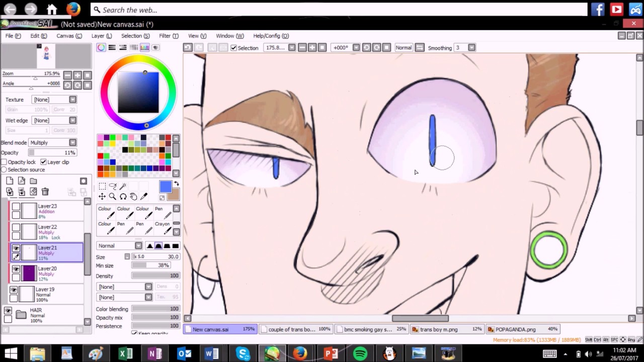Hide Layer21 with eye icon
The width and height of the screenshot is (644, 362).
pyautogui.click(x=16, y=248)
